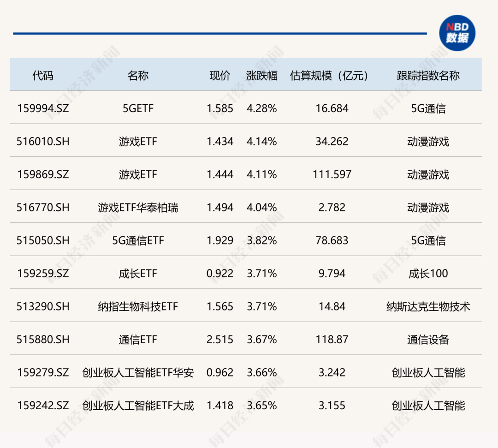498x448 pixels.
Task: Select the 成长ETF fund name
Action: coord(138,274)
